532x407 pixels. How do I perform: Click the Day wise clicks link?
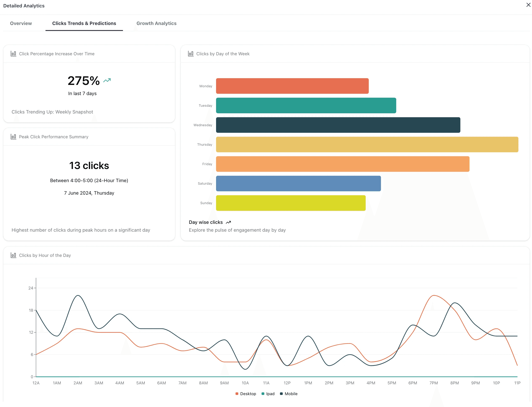pyautogui.click(x=206, y=222)
